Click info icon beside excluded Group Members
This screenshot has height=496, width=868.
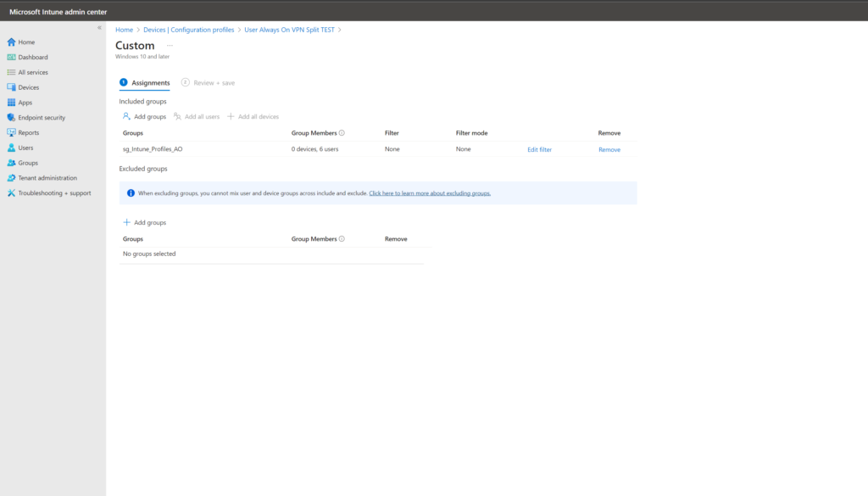(342, 238)
